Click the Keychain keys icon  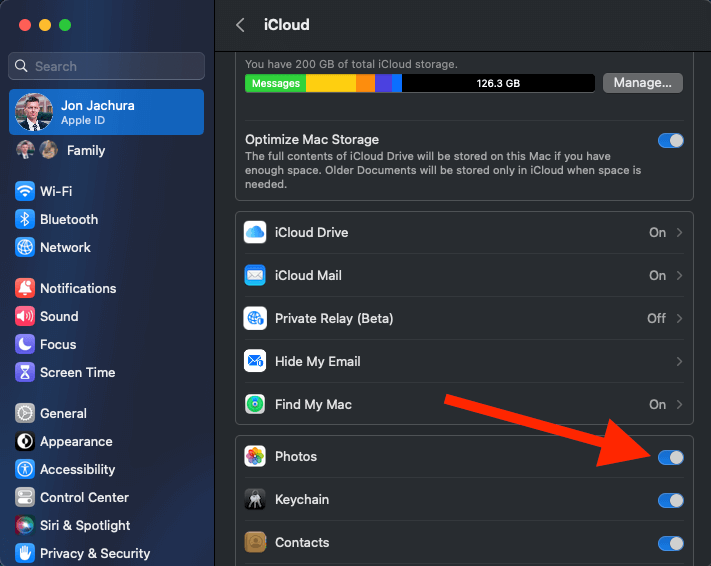click(x=255, y=499)
